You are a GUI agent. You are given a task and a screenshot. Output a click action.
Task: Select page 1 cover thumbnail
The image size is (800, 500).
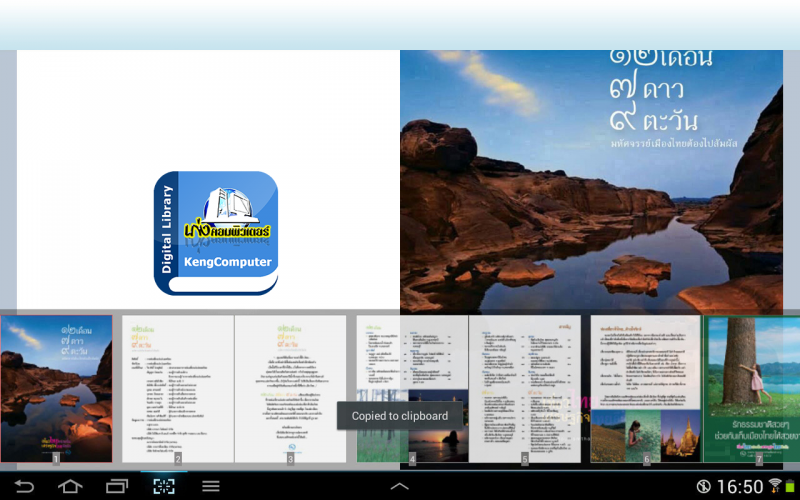tap(56, 389)
